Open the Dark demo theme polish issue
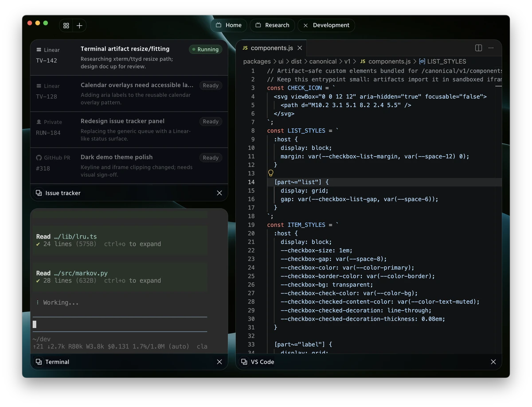The image size is (532, 407). click(129, 166)
